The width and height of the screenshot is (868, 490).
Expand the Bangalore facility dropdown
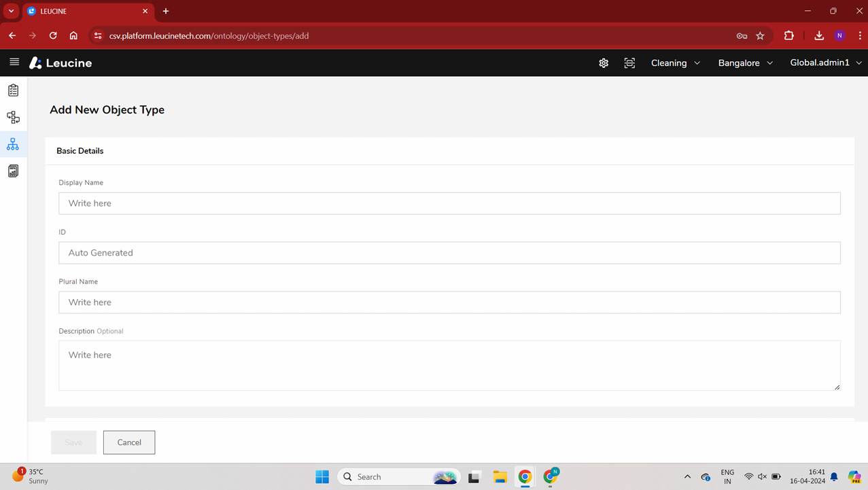click(x=745, y=63)
